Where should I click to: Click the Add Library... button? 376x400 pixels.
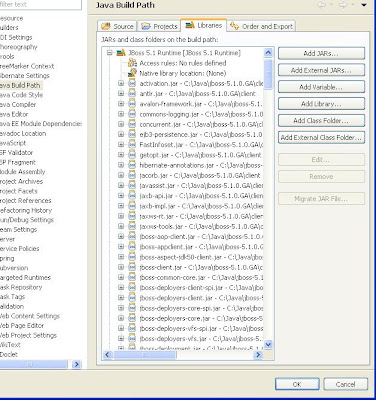tap(321, 104)
